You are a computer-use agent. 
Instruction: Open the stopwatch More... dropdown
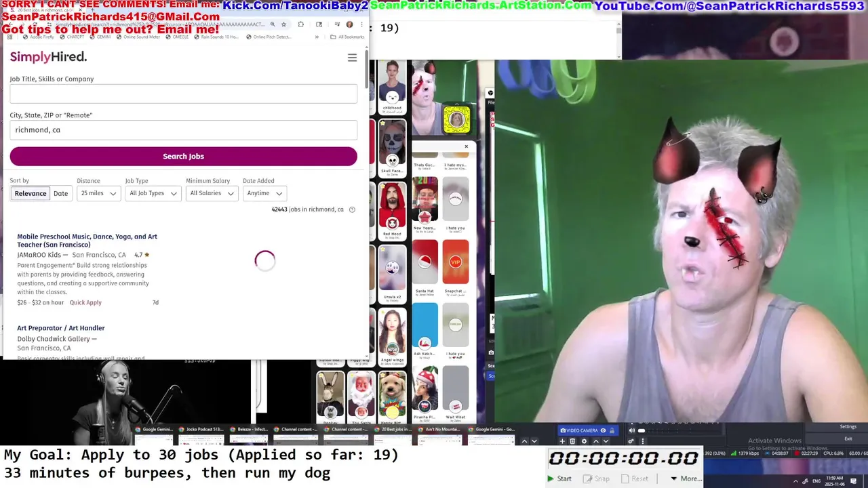[686, 479]
